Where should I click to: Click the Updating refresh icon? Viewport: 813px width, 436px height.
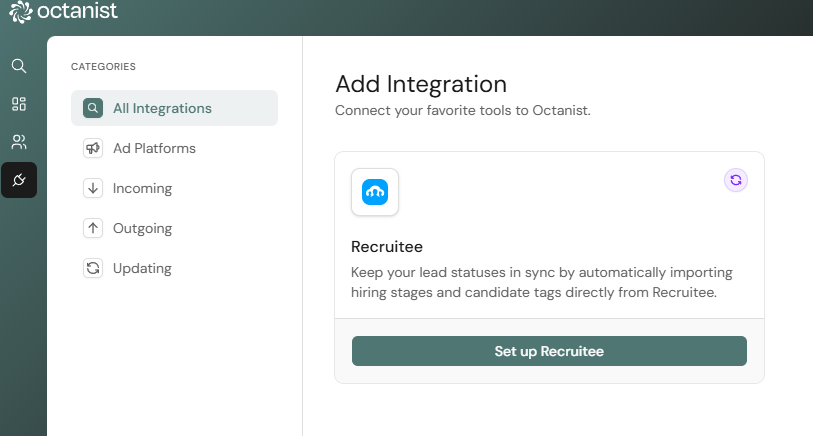[x=93, y=268]
